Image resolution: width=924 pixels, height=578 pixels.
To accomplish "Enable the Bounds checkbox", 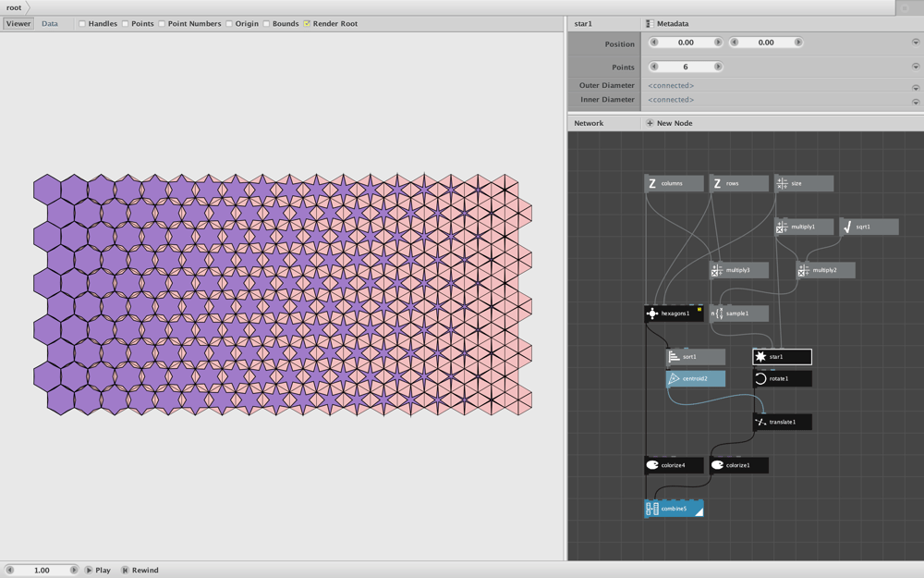I will [x=266, y=24].
